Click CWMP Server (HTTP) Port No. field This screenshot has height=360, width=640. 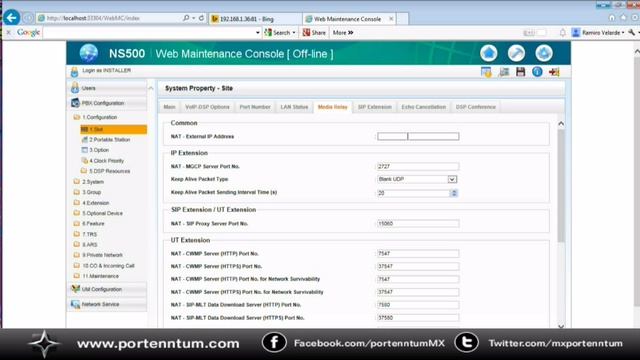(418, 253)
